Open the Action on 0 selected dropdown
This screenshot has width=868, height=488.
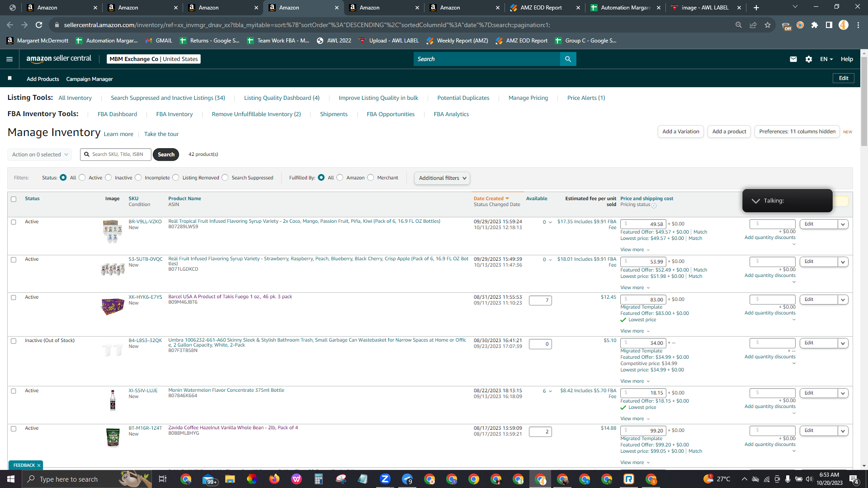click(40, 155)
